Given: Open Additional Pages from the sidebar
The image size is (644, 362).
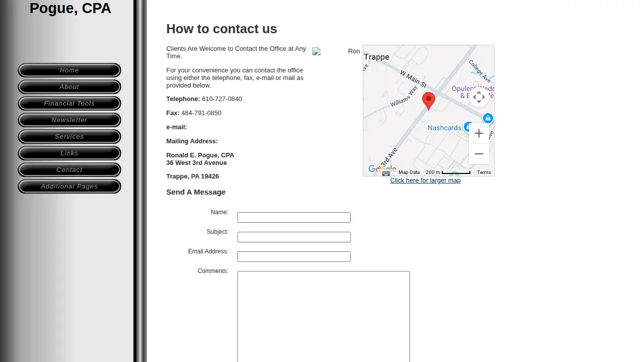Looking at the screenshot, I should coord(69,187).
